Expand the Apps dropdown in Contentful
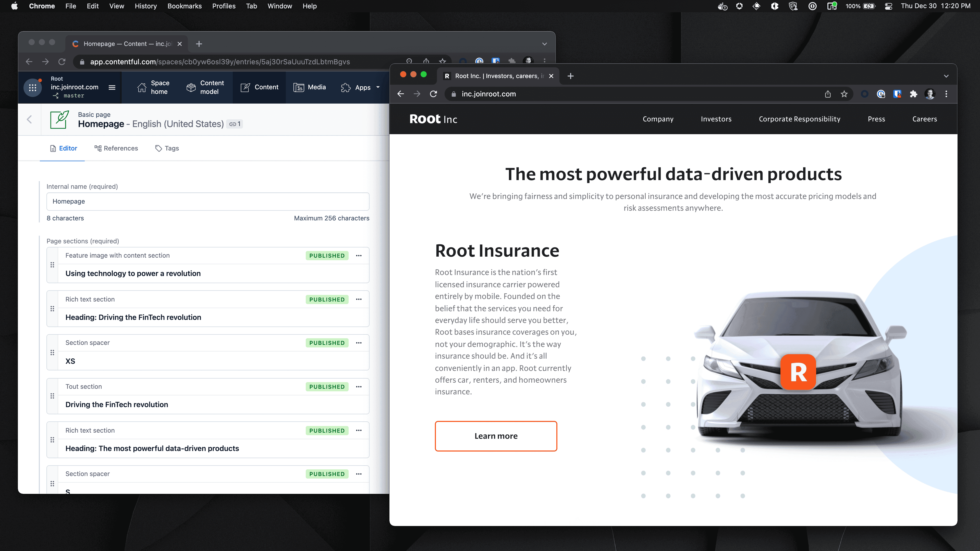Screen dimensions: 980x551 tap(361, 87)
